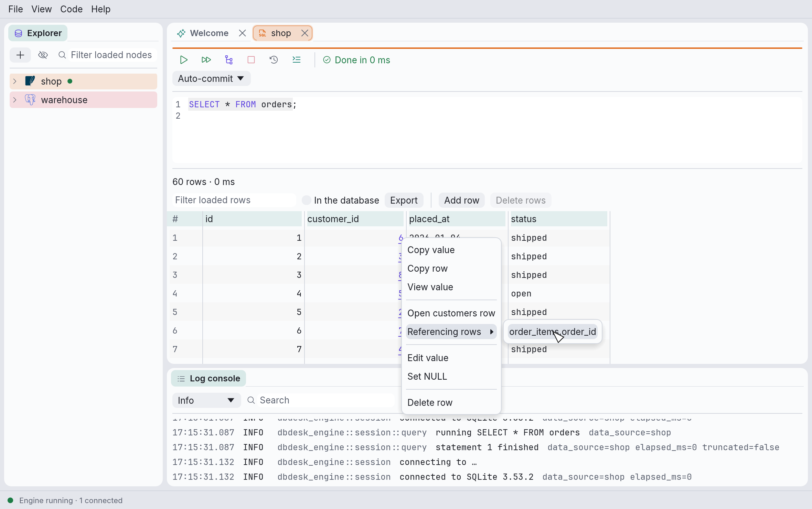Choose Copy value from context menu
The width and height of the screenshot is (812, 509).
(x=451, y=250)
